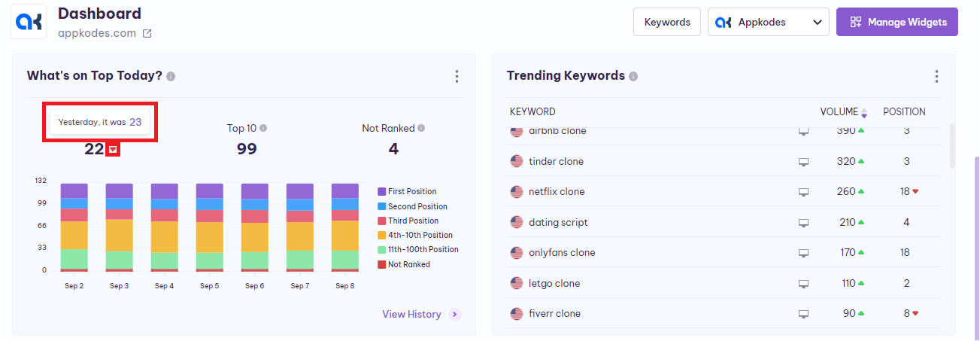
Task: Click the red down arrow beside 22
Action: coord(113,150)
